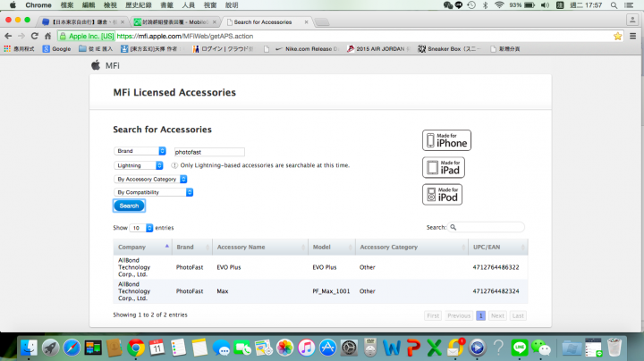This screenshot has height=361, width=644.
Task: Bookmark this page with the star
Action: point(617,36)
